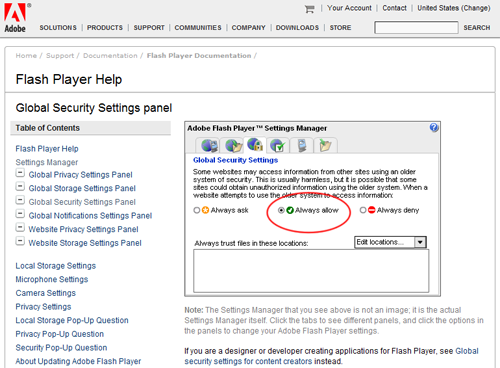Switch to Global Privacy Settings tab icon

pos(210,146)
